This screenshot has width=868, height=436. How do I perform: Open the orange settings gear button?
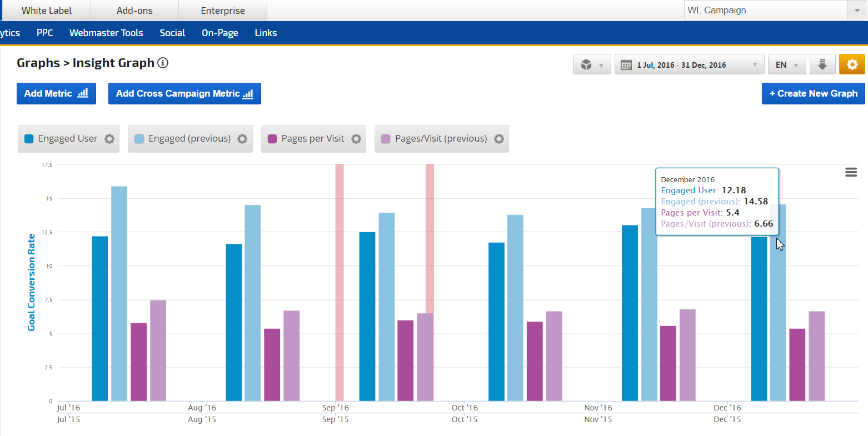point(852,64)
